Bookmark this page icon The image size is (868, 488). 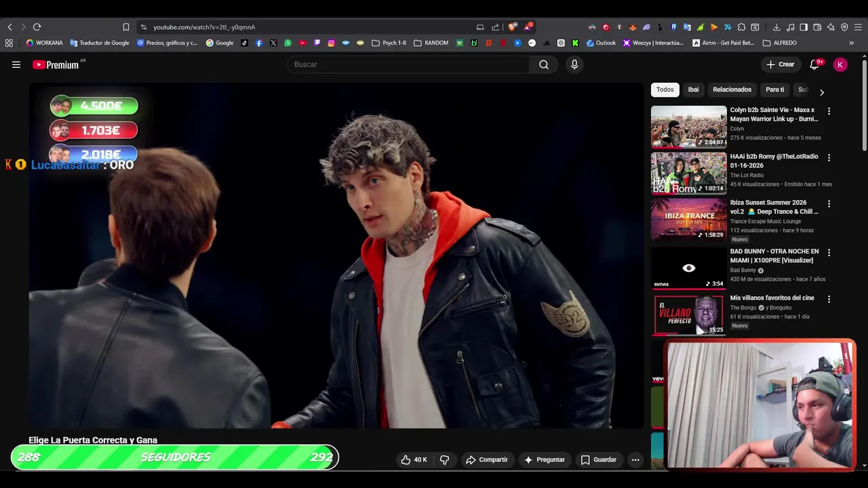[126, 27]
